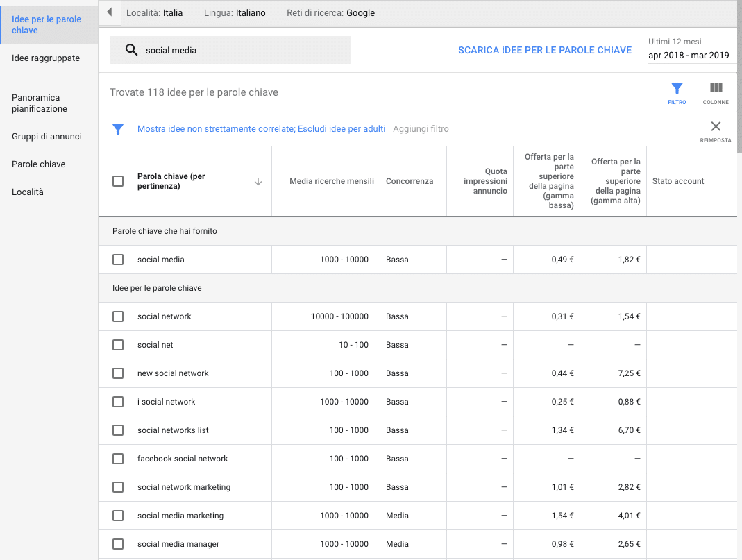The height and width of the screenshot is (560, 742).
Task: Check the 'social network marketing' checkbox
Action: click(118, 487)
